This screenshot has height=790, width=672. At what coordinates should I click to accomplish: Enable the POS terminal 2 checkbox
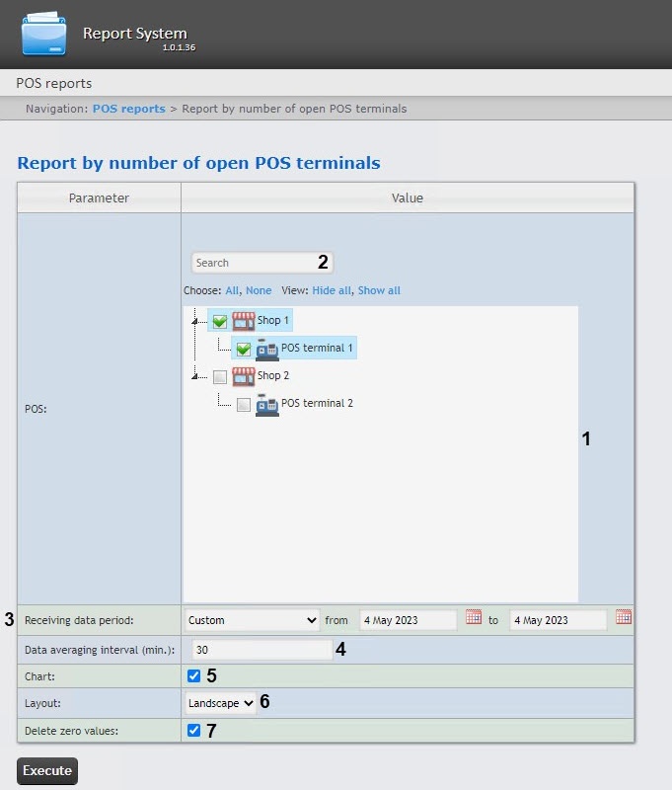243,404
